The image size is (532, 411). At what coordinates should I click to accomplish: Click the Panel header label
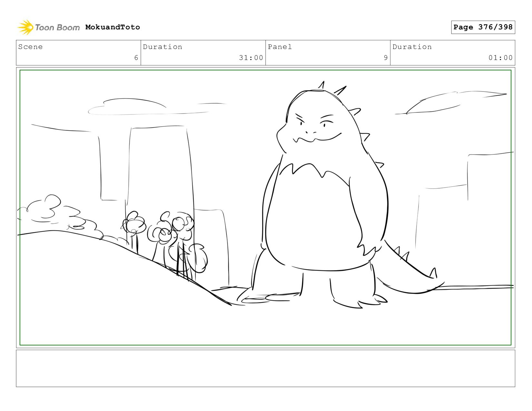coord(280,47)
